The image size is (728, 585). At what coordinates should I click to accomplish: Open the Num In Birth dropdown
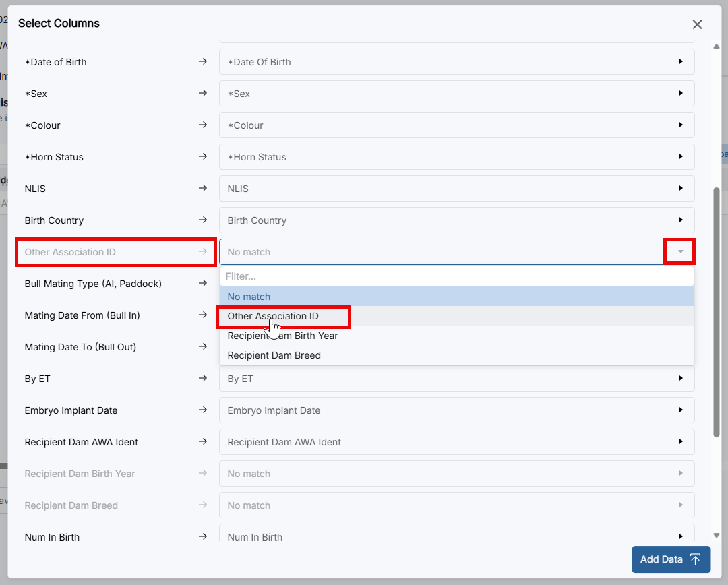click(680, 537)
